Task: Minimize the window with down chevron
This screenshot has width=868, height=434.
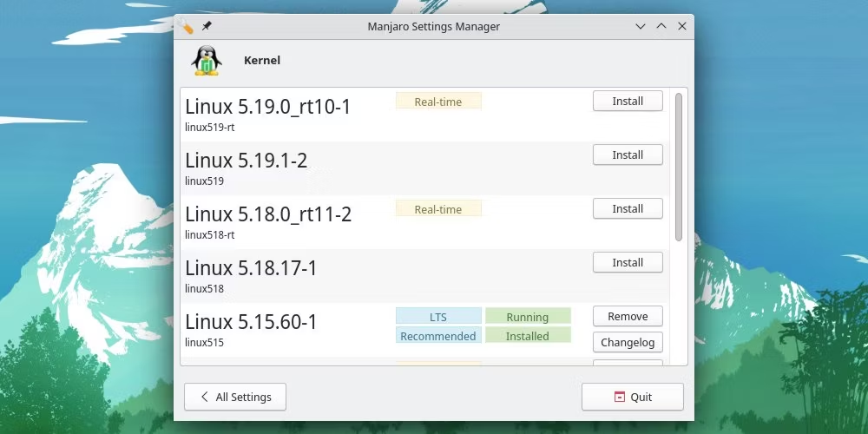Action: [641, 26]
